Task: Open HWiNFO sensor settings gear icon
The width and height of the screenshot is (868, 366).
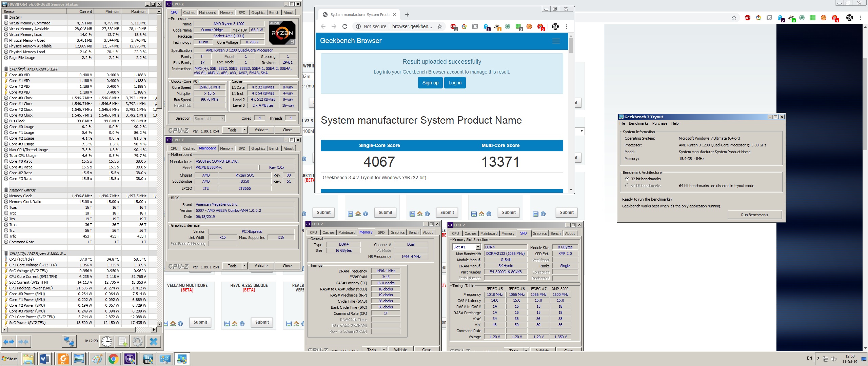Action: 138,341
